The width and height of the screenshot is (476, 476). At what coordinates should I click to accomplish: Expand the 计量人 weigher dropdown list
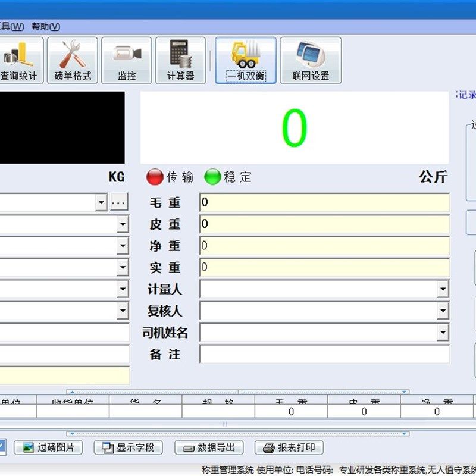click(x=443, y=289)
